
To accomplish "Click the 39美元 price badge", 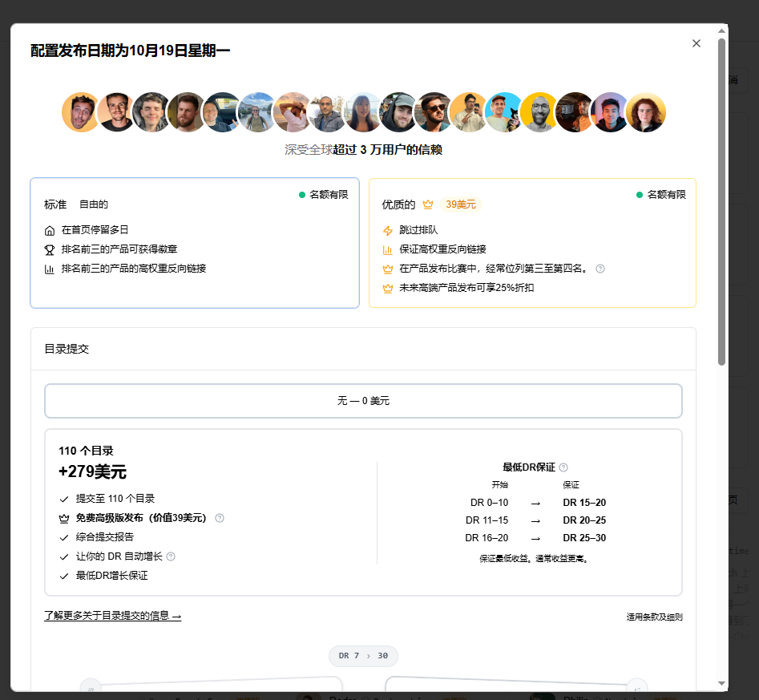I will (461, 204).
